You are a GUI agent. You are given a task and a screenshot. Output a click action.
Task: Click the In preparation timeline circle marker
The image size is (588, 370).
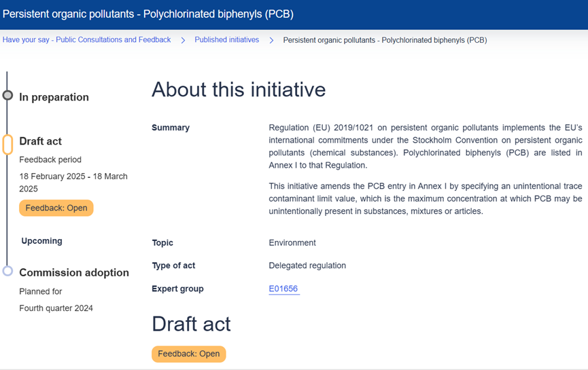7,96
